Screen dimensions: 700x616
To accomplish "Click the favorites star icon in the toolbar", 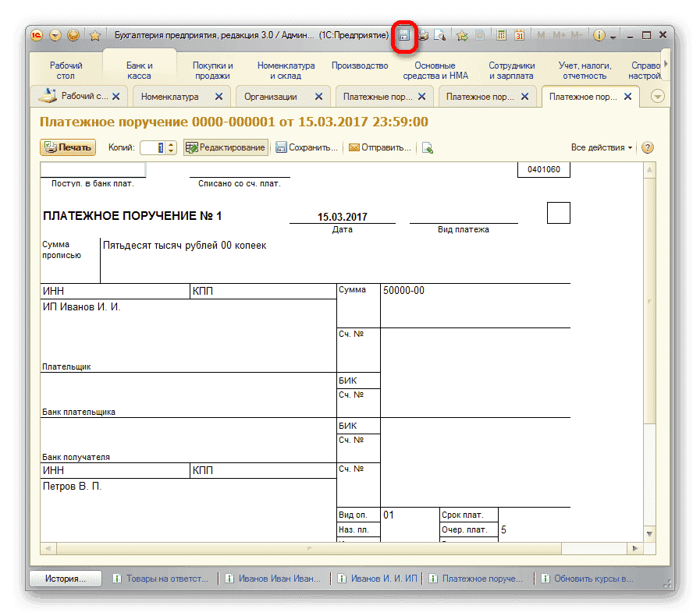I will [460, 34].
